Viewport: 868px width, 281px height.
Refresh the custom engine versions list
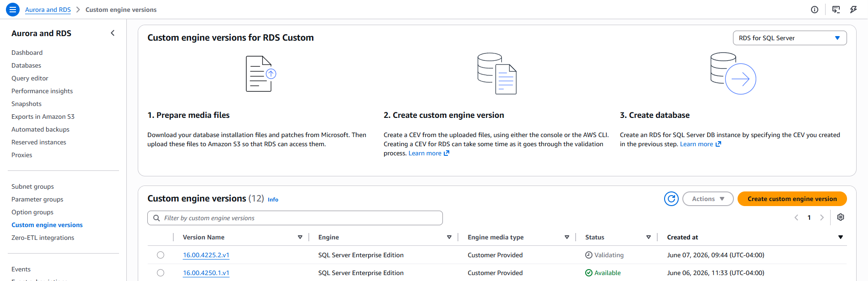(671, 199)
